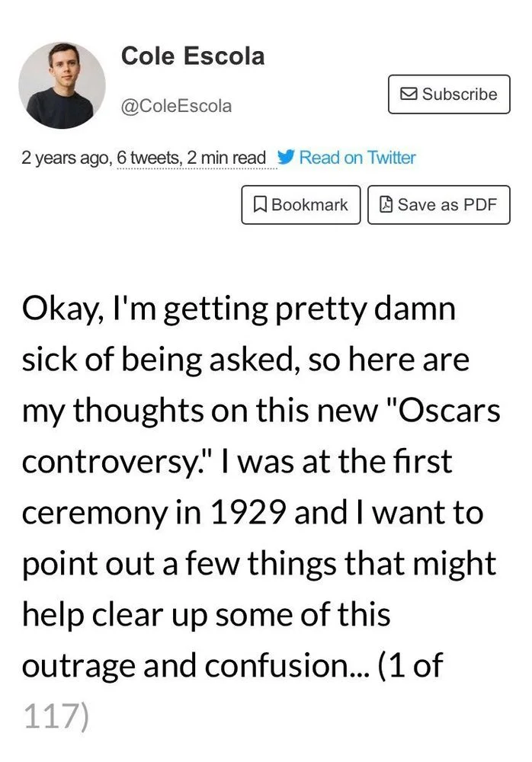
Task: Subscribe to Cole Escola's threads
Action: click(x=448, y=94)
